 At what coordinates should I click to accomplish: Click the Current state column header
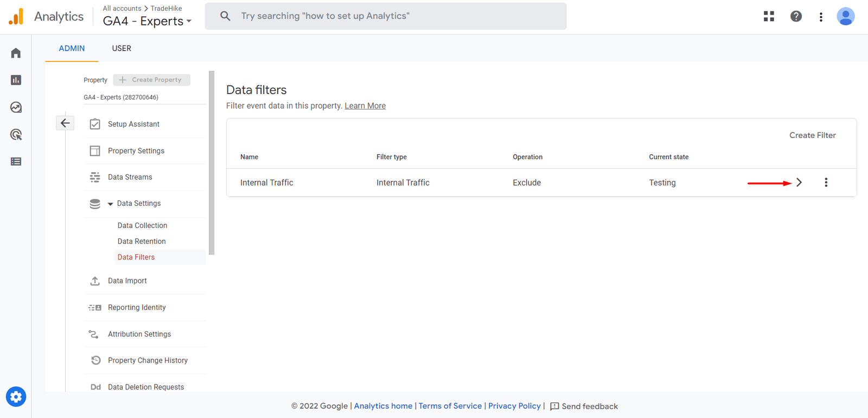[669, 157]
